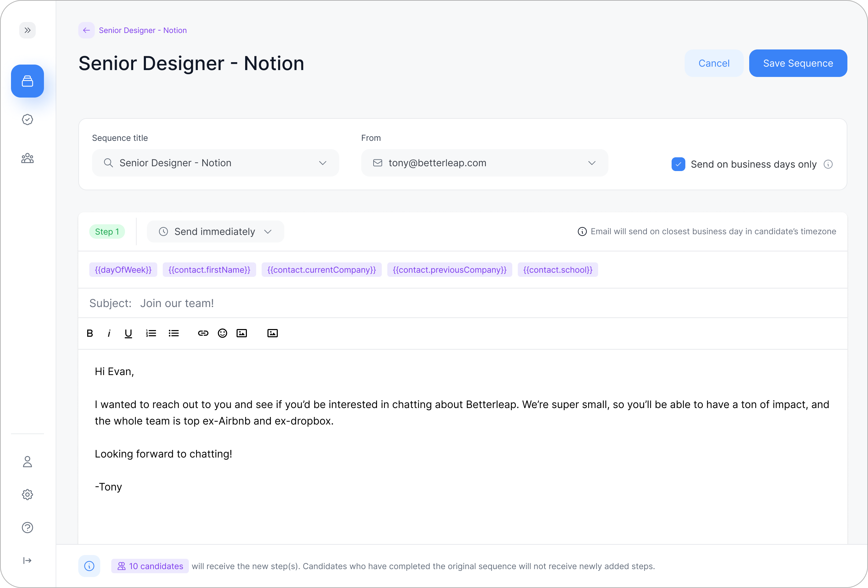Screen dimensions: 868x588
Task: Go back via Senior Designer breadcrumb link
Action: 142,30
